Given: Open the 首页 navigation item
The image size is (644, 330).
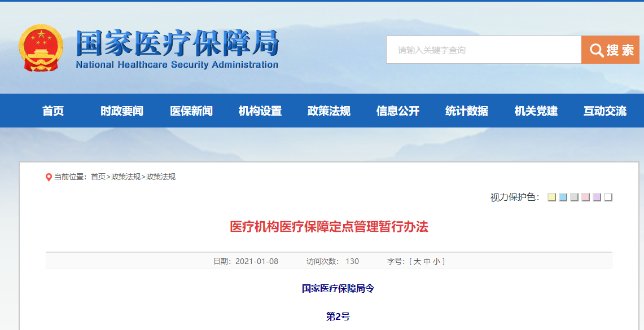Looking at the screenshot, I should pyautogui.click(x=54, y=111).
